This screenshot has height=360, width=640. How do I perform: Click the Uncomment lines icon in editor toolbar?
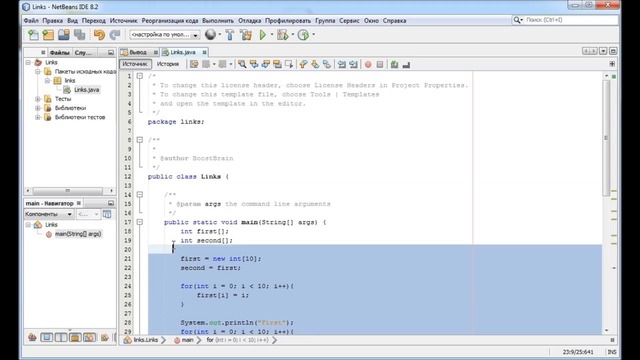[x=406, y=64]
